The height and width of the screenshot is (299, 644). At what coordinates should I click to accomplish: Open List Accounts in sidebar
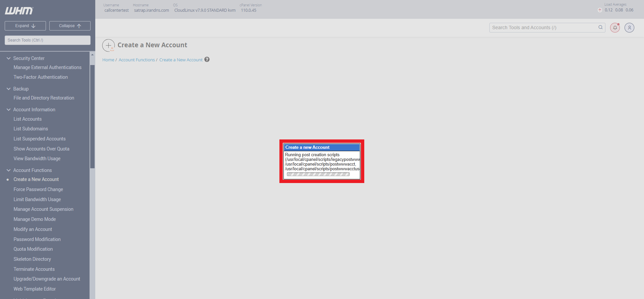pyautogui.click(x=28, y=119)
